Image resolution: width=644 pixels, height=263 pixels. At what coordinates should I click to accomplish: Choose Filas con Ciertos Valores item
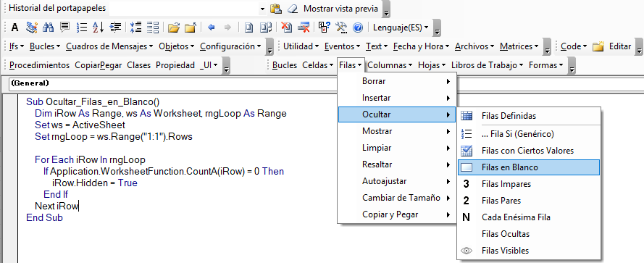[529, 151]
